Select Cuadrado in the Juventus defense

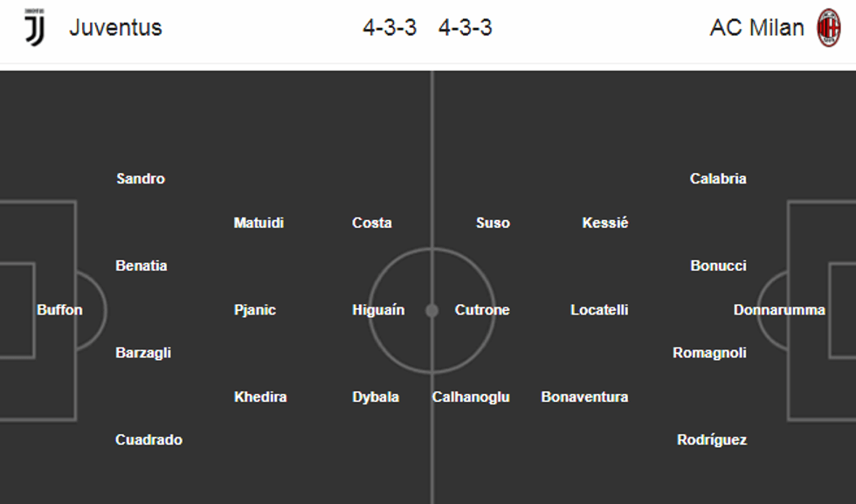pos(148,440)
